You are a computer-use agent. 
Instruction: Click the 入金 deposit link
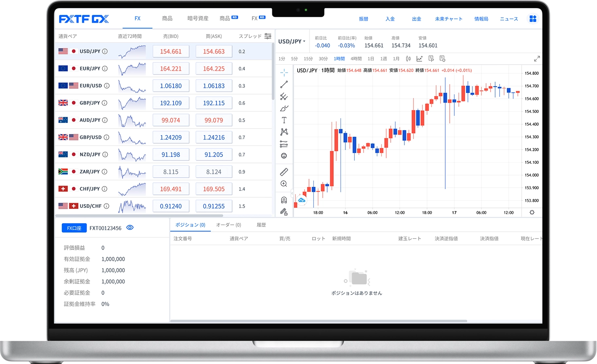(390, 19)
